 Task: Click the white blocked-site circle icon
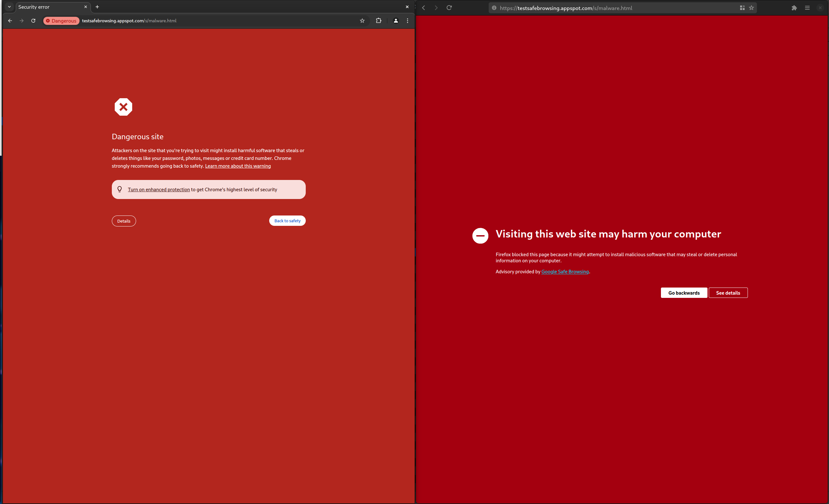pyautogui.click(x=480, y=236)
